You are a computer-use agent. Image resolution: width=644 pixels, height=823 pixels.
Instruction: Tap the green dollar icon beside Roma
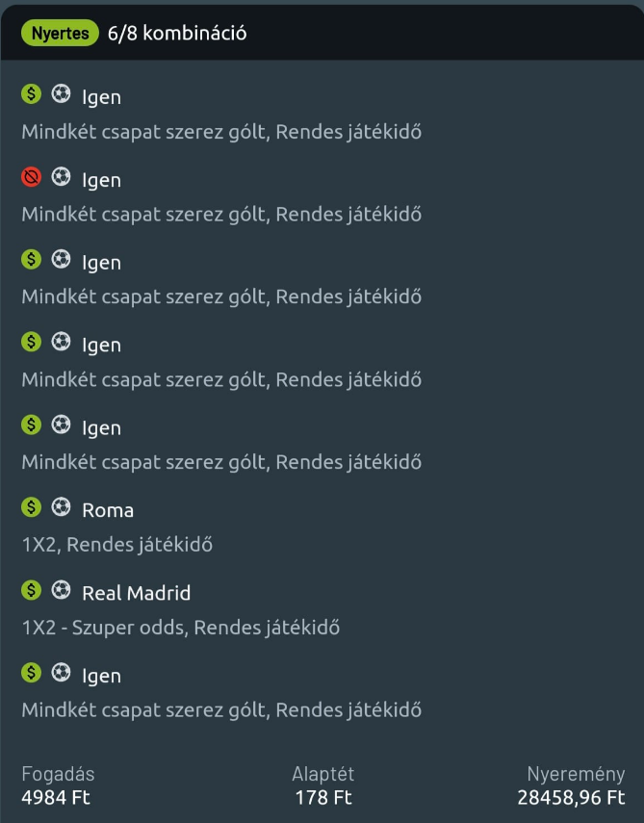[31, 507]
